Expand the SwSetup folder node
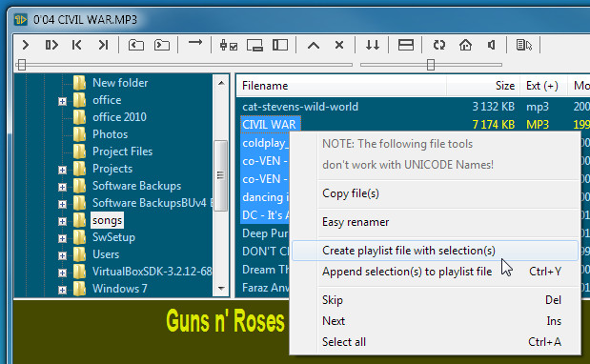 pyautogui.click(x=63, y=238)
